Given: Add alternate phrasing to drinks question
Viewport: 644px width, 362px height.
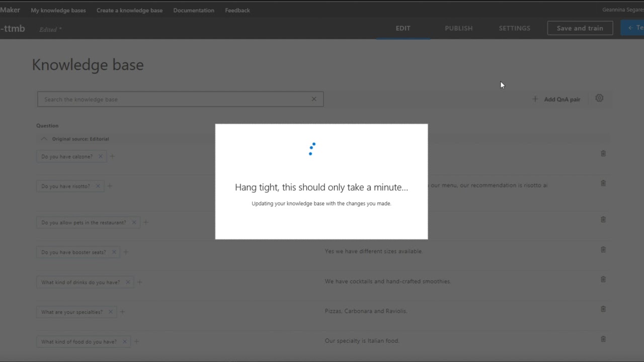Looking at the screenshot, I should pyautogui.click(x=140, y=282).
